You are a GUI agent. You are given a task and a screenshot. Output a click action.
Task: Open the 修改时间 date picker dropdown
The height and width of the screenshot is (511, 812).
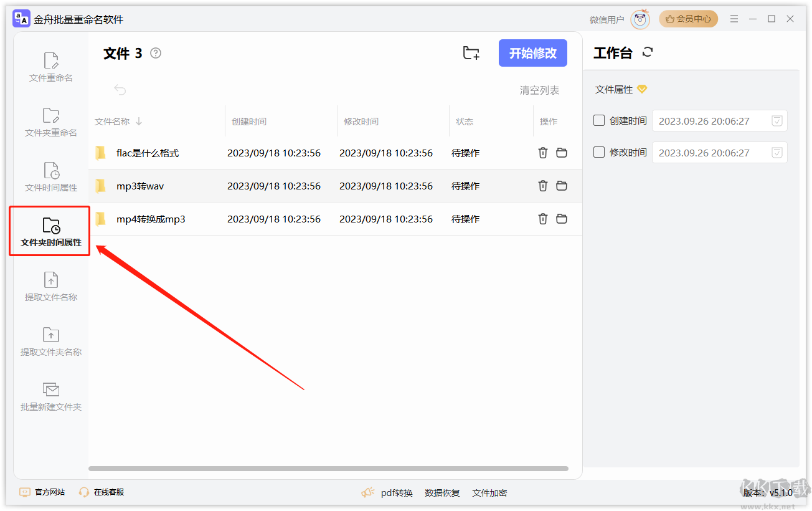pos(777,152)
